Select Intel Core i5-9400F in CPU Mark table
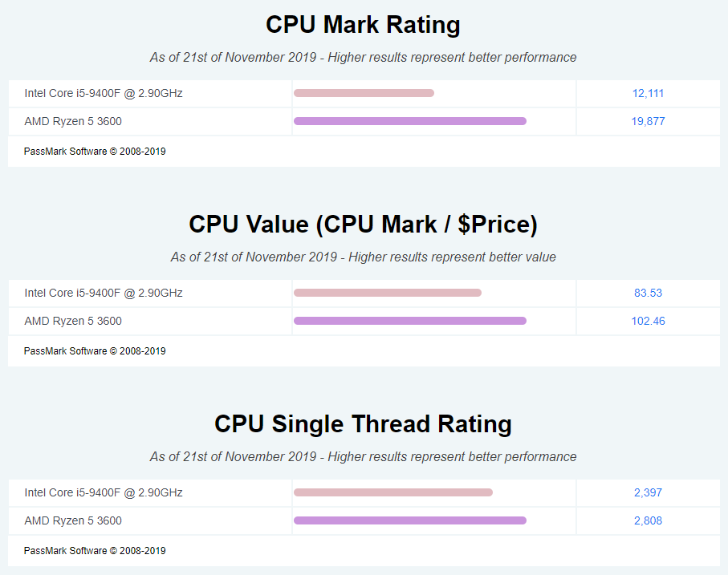 pyautogui.click(x=103, y=93)
